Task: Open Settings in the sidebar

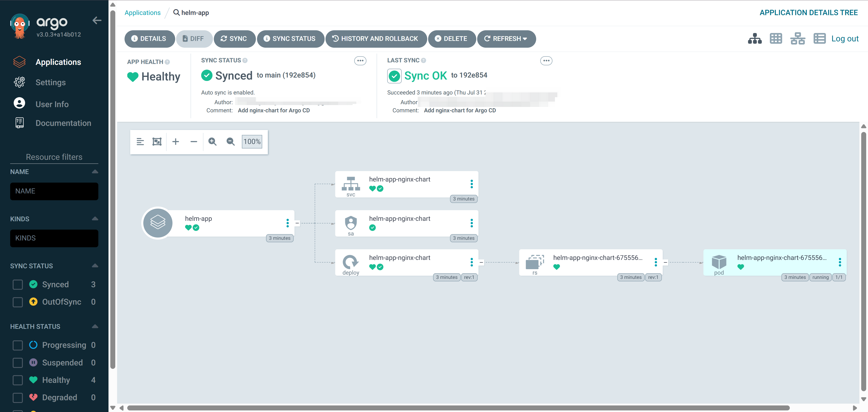Action: pyautogui.click(x=51, y=82)
